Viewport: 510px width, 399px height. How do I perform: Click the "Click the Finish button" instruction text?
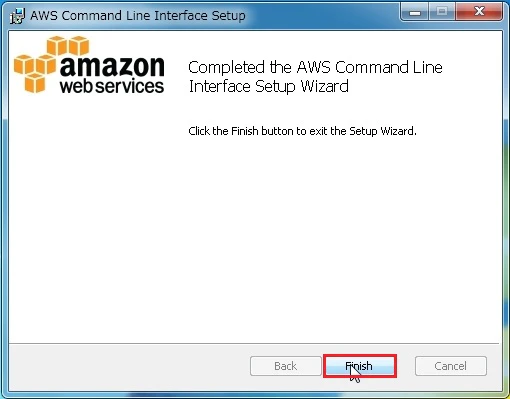[302, 131]
